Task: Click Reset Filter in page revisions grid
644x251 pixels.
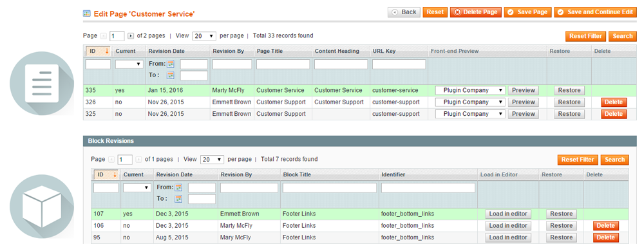Action: pos(585,36)
